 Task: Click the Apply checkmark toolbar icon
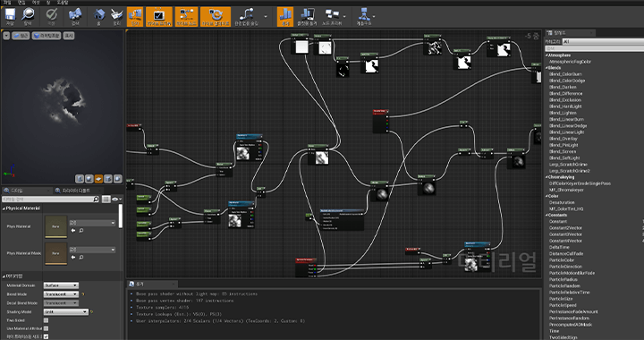point(51,15)
